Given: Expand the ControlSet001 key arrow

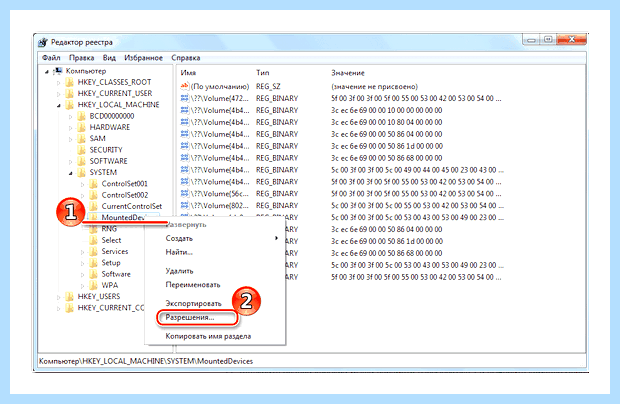Looking at the screenshot, I should (x=82, y=184).
